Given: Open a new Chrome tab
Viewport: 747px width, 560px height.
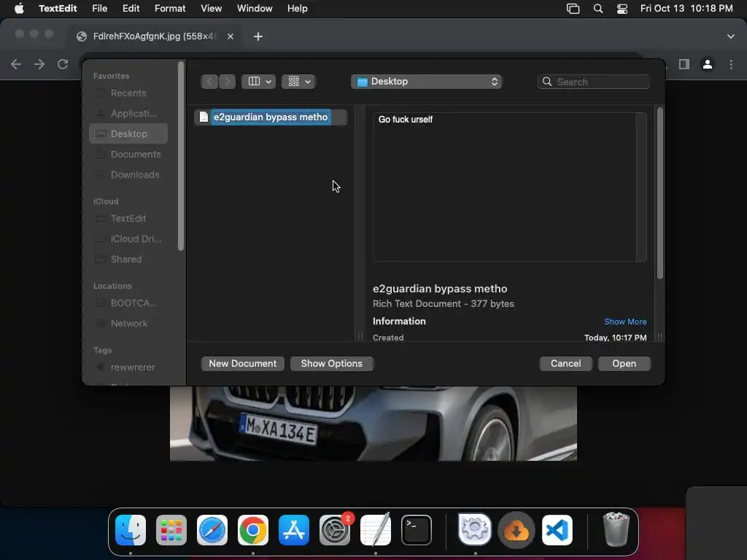Looking at the screenshot, I should click(x=258, y=36).
